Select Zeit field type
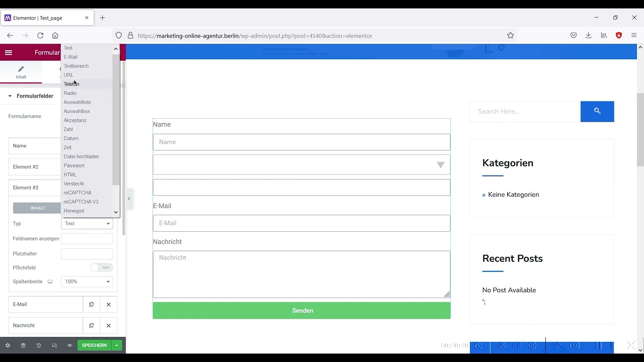The image size is (644, 362). click(67, 147)
